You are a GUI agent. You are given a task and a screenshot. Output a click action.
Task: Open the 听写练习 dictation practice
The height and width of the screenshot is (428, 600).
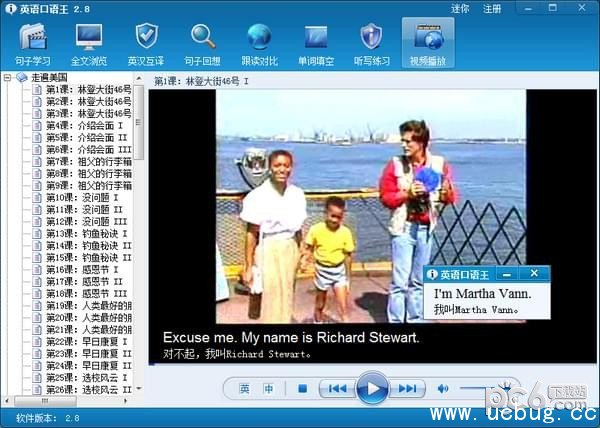pos(372,43)
